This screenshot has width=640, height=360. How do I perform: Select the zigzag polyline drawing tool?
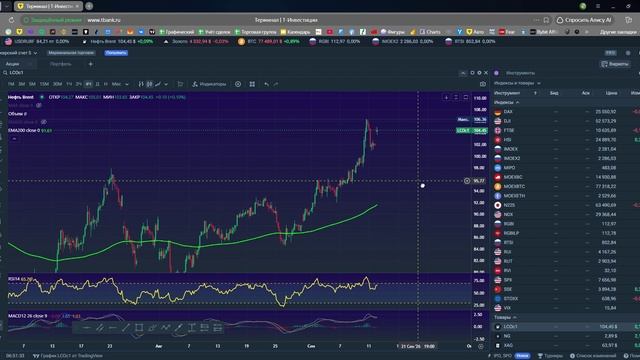pos(165,327)
